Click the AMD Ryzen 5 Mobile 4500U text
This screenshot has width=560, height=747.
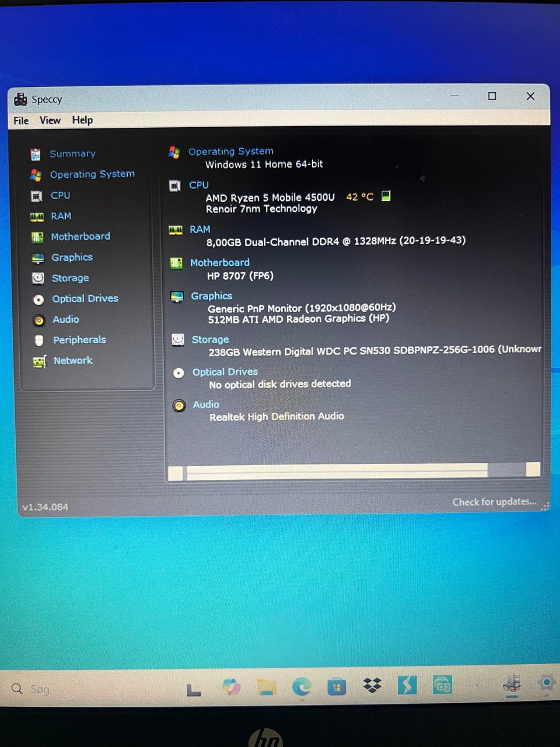point(270,198)
